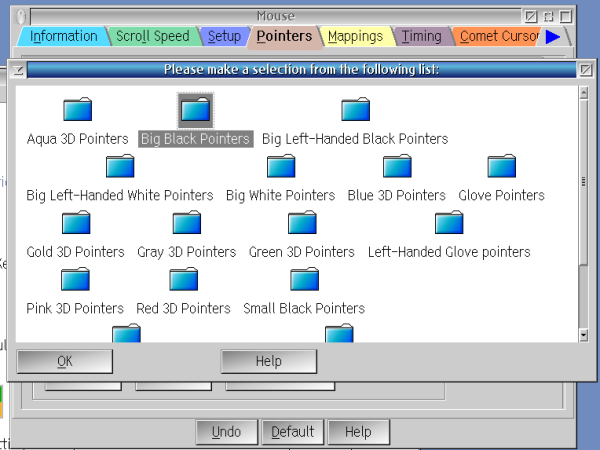
Task: Choose the Small Black Pointers folder
Action: click(304, 279)
